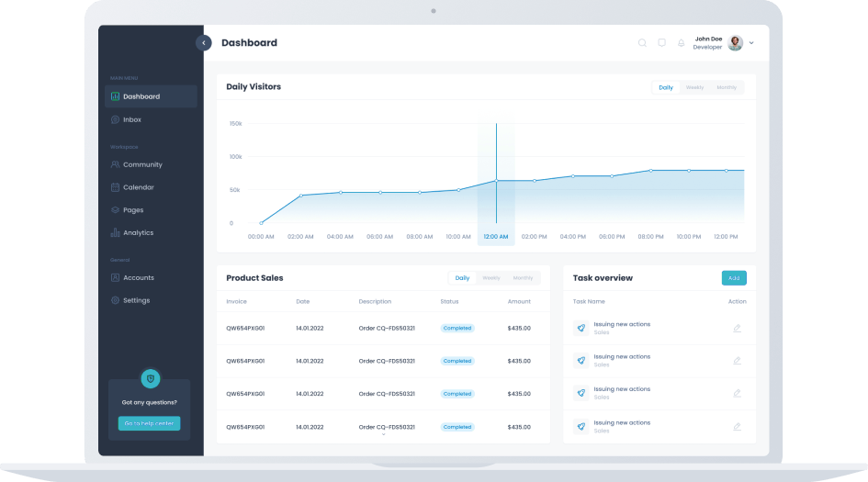Open the messages icon in the header
868x482 pixels.
(x=661, y=42)
